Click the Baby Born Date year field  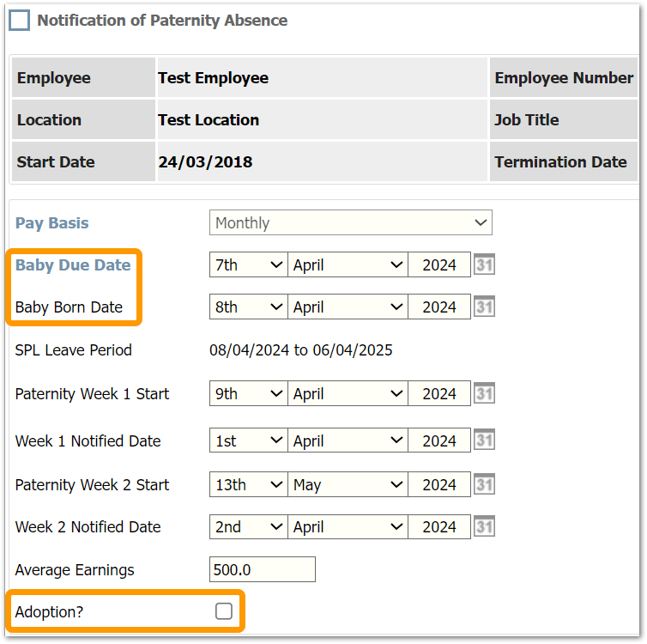[x=439, y=307]
